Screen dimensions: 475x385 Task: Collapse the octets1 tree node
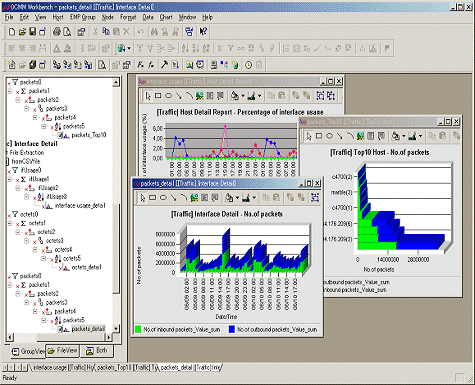coord(10,223)
